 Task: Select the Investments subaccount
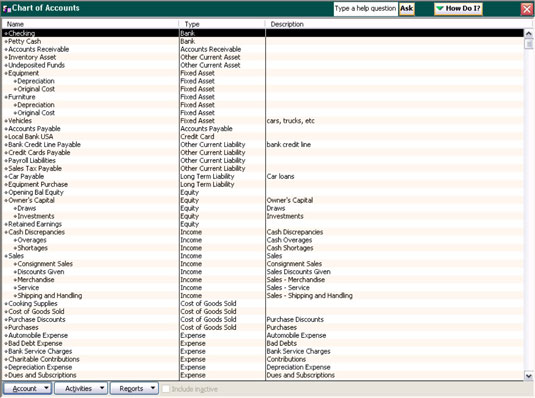coord(36,216)
